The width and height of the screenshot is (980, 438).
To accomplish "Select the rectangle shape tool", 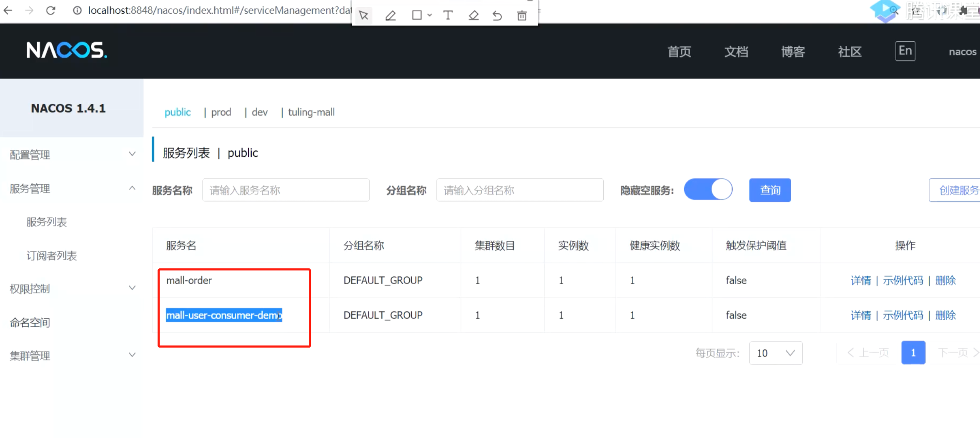I will (416, 15).
